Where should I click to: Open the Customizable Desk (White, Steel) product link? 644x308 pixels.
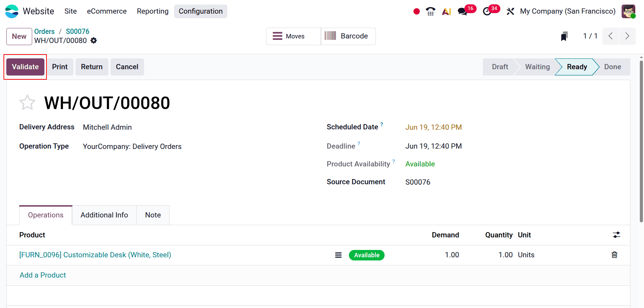click(95, 255)
